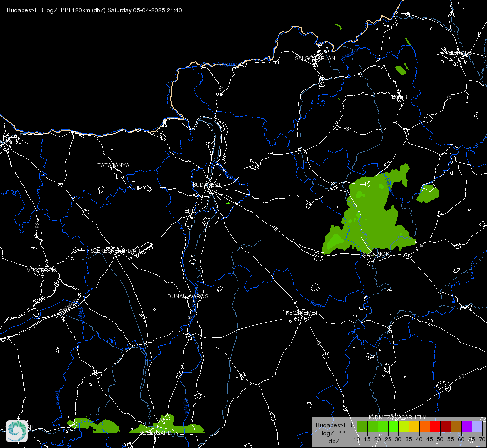The image size is (487, 448).
Task: Click the swirl logo icon at the map corner
Action: 17,431
